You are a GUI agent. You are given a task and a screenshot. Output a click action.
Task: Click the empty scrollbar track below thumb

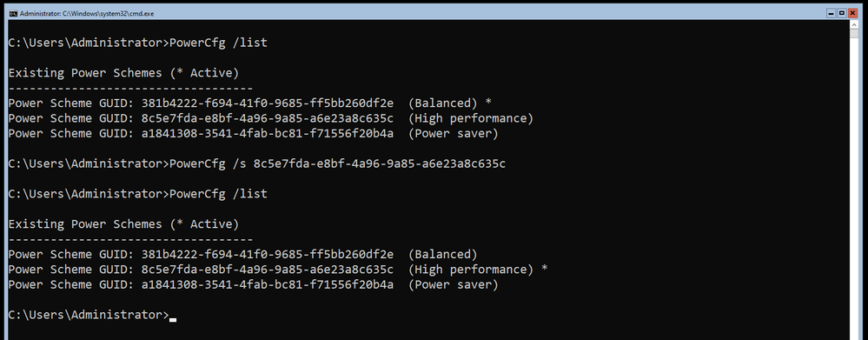(853, 189)
